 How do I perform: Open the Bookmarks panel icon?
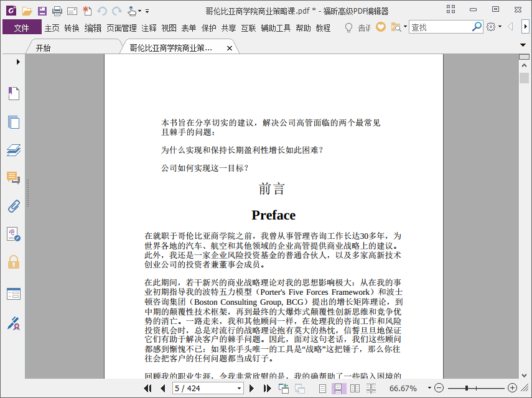14,93
